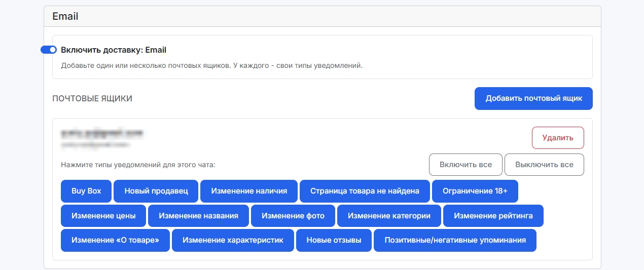The width and height of the screenshot is (644, 270).
Task: Click the Включить доставку: Email label
Action: (x=114, y=50)
